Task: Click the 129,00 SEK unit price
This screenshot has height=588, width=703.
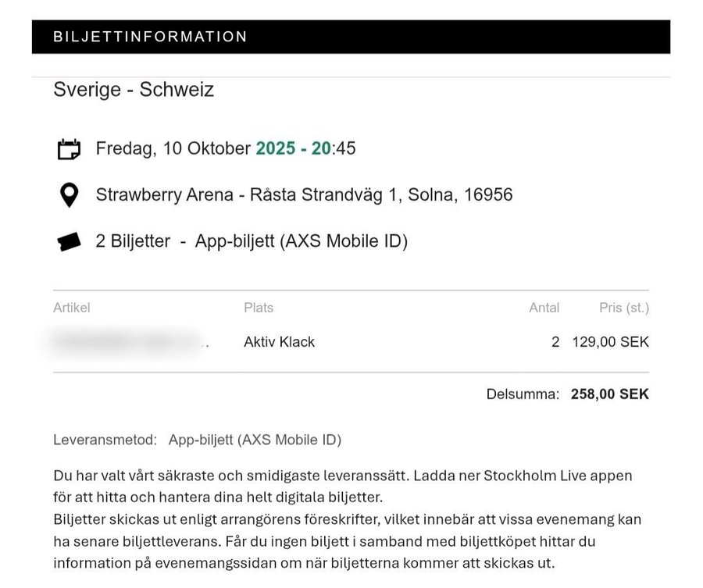Action: pyautogui.click(x=610, y=342)
